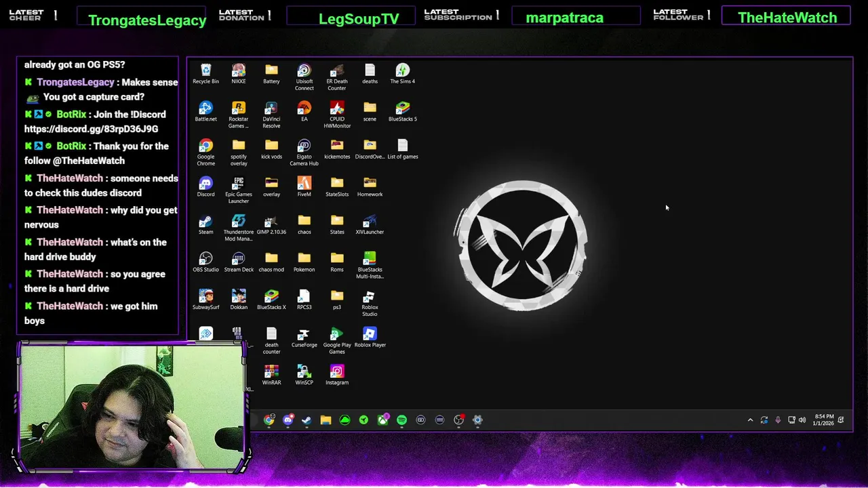Open the WinSCP shortcut
The width and height of the screenshot is (868, 488).
[x=304, y=375]
